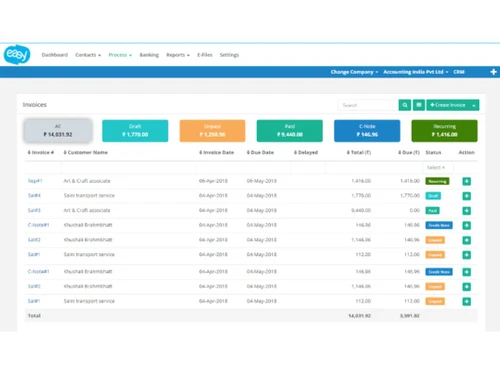Image resolution: width=500 pixels, height=375 pixels.
Task: Click the Paid status badge in Sal#3 row
Action: [432, 211]
